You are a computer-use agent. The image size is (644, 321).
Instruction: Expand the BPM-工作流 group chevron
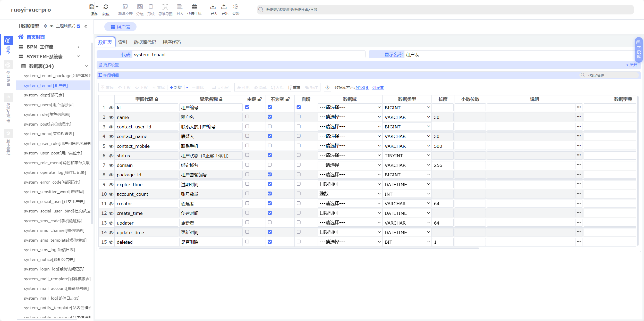[x=78, y=47]
